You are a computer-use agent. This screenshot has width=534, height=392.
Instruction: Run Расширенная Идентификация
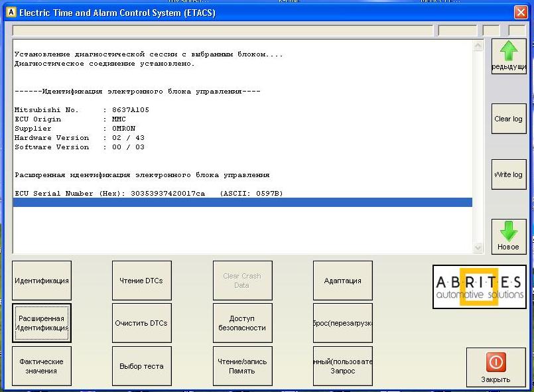tap(41, 323)
